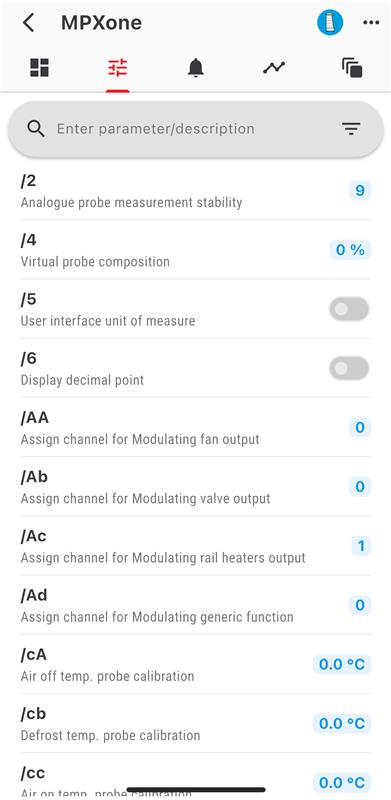391x800 pixels.
Task: Edit the /cA Air off calibration 0.0 °C
Action: 342,664
